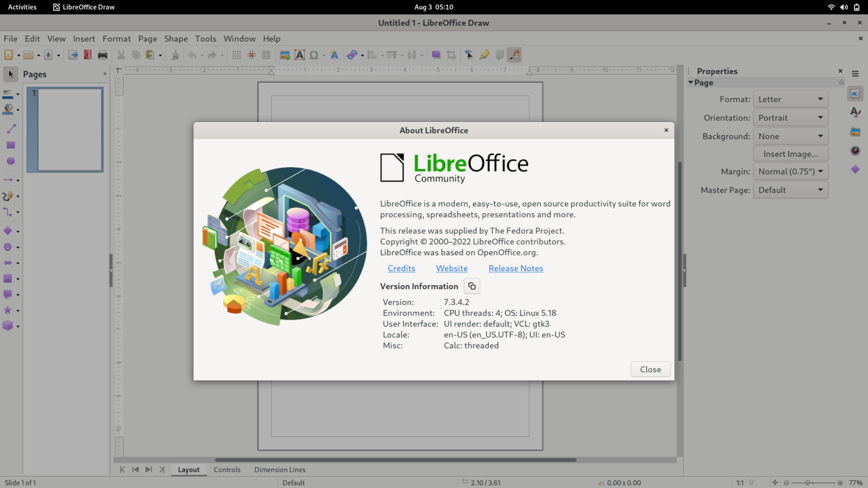Open the Release Notes link
This screenshot has height=488, width=868.
pos(515,268)
